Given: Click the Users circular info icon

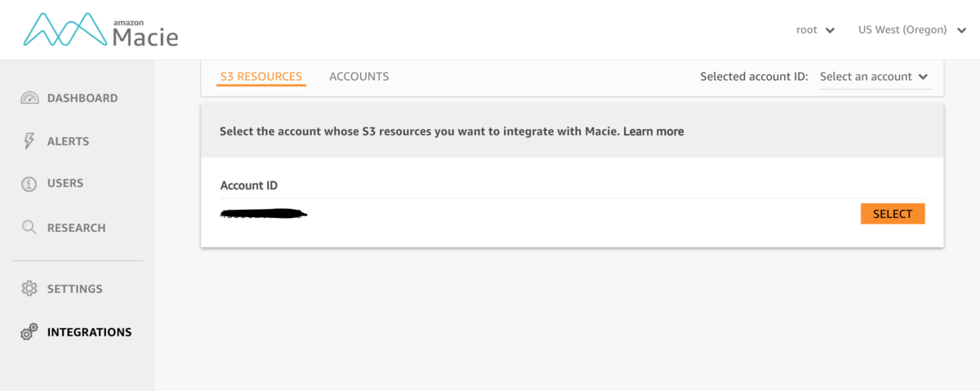Looking at the screenshot, I should [29, 184].
